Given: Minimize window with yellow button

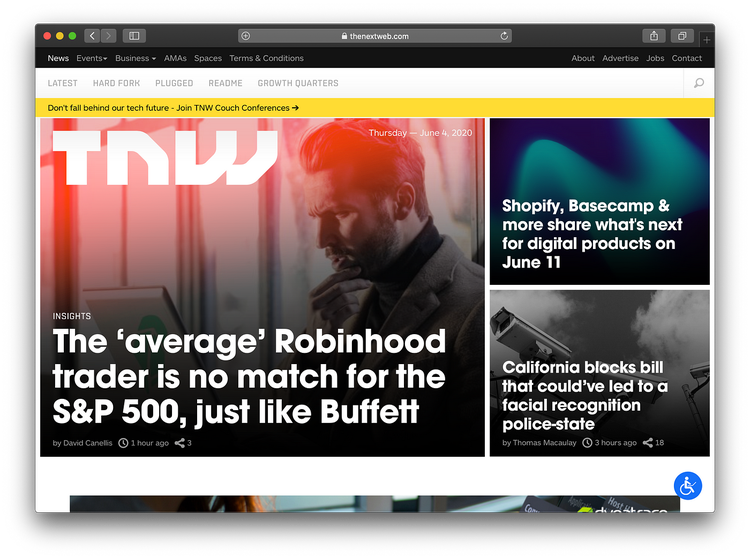Looking at the screenshot, I should tap(60, 36).
